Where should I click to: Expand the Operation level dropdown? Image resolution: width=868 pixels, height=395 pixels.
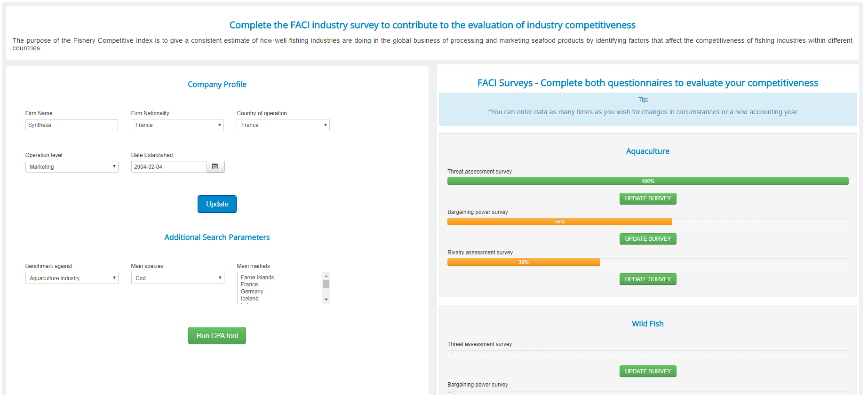tap(72, 167)
